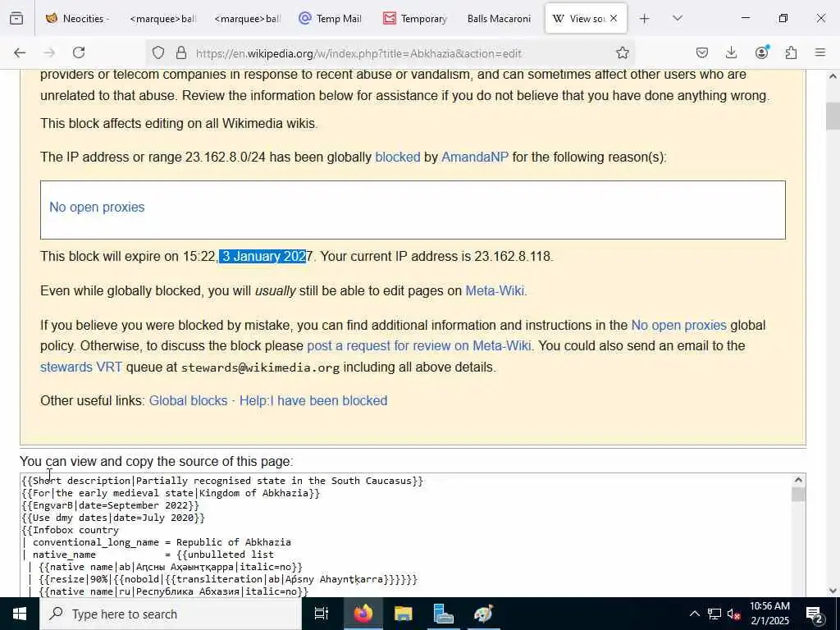This screenshot has height=630, width=840.
Task: Click the muted volume tray icon
Action: (734, 614)
